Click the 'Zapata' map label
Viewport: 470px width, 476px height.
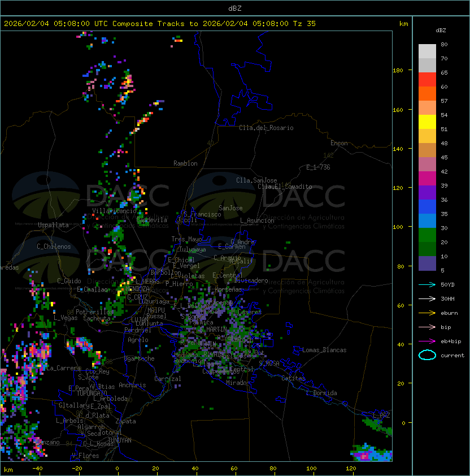pyautogui.click(x=125, y=421)
